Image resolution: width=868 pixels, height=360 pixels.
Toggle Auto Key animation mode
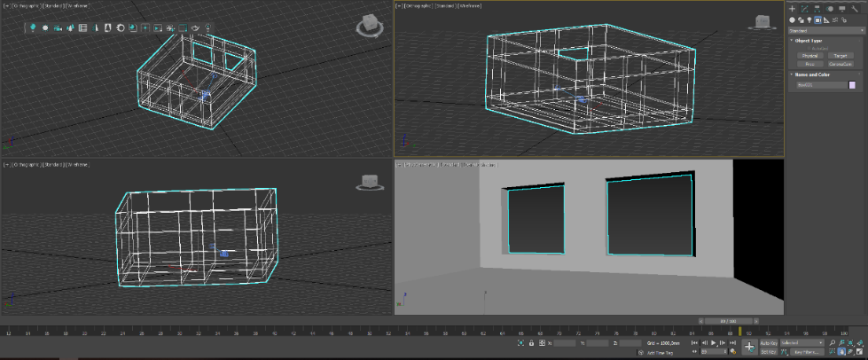[768, 342]
